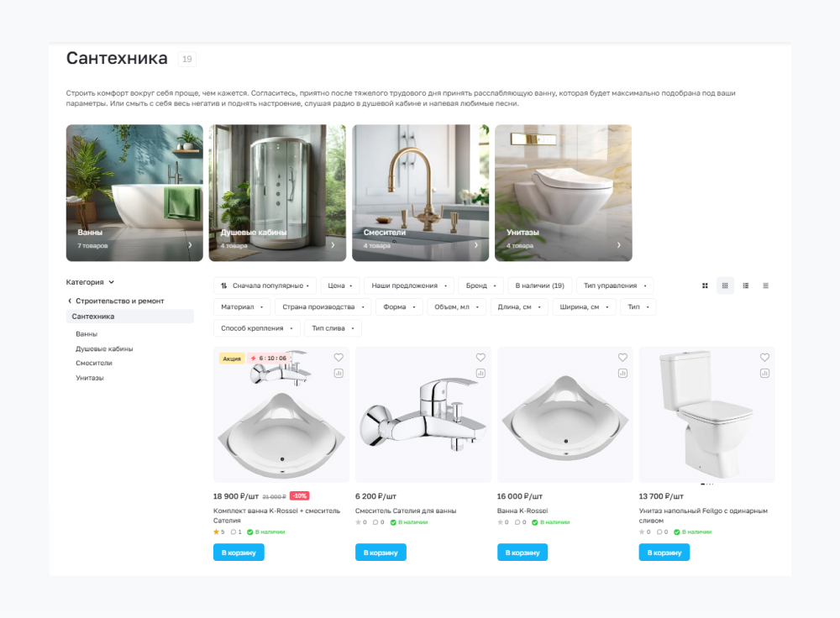Add Ванна K-Rossel to wishlist heart
The height and width of the screenshot is (618, 840).
point(622,357)
